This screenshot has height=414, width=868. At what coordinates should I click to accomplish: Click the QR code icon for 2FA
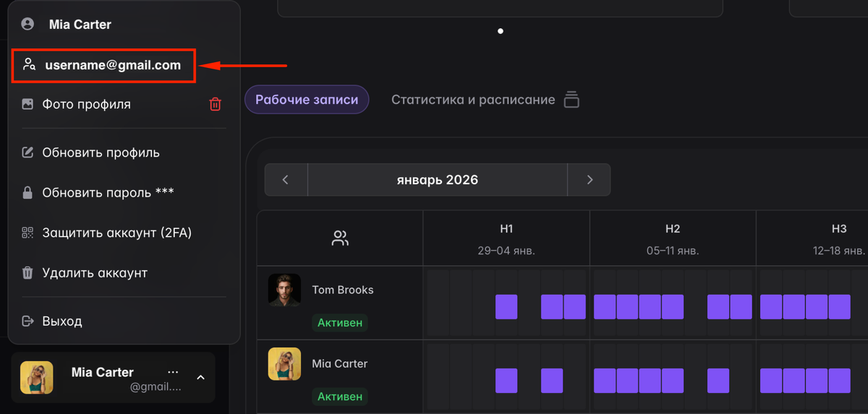coord(27,233)
